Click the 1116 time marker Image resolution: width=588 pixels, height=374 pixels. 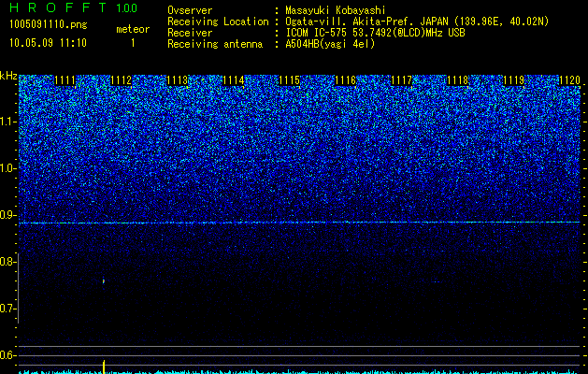[345, 80]
